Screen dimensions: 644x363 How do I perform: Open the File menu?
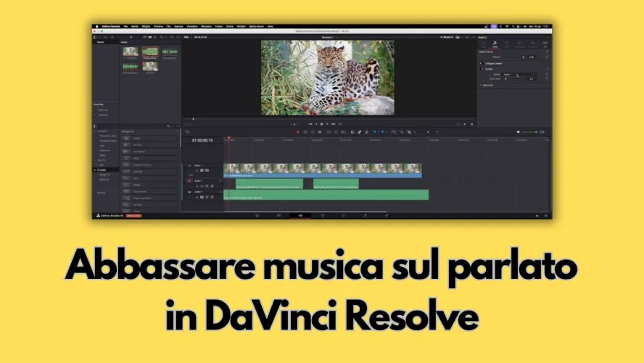click(125, 26)
